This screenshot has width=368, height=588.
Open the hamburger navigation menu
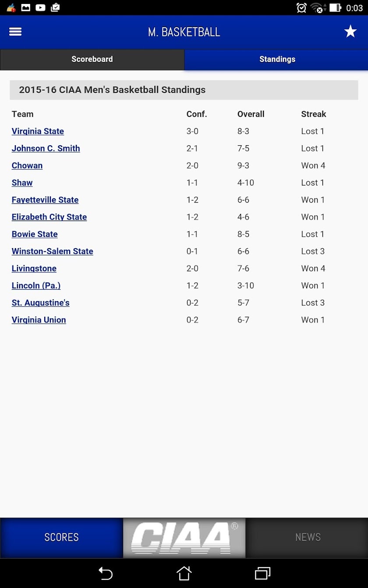(x=15, y=32)
